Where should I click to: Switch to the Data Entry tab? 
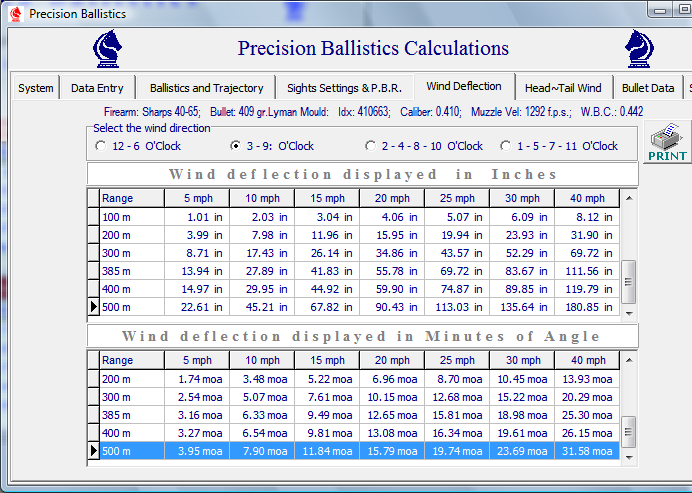point(97,88)
